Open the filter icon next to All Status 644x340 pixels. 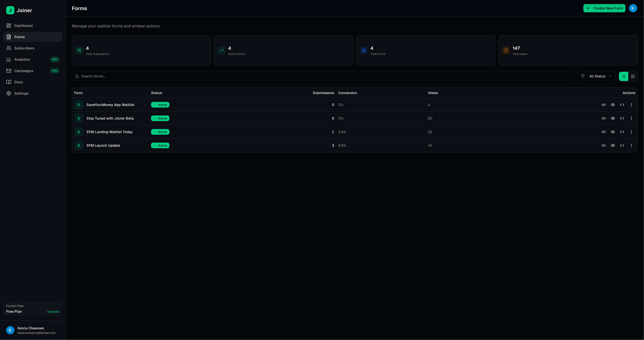pos(582,76)
